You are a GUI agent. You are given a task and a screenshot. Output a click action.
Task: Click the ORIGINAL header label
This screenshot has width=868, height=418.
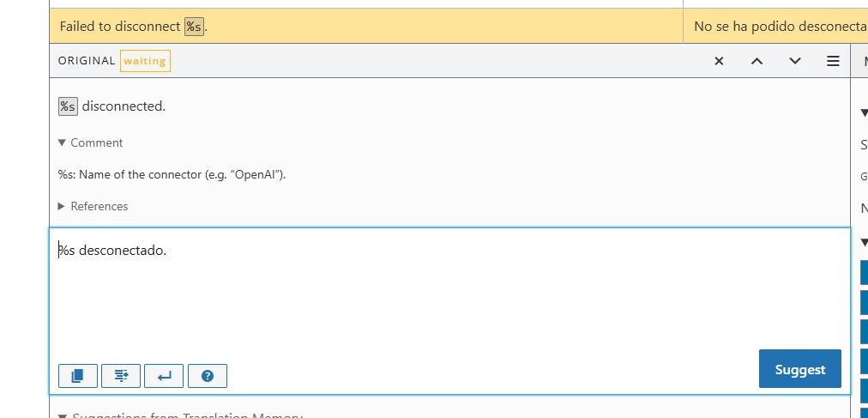click(87, 61)
